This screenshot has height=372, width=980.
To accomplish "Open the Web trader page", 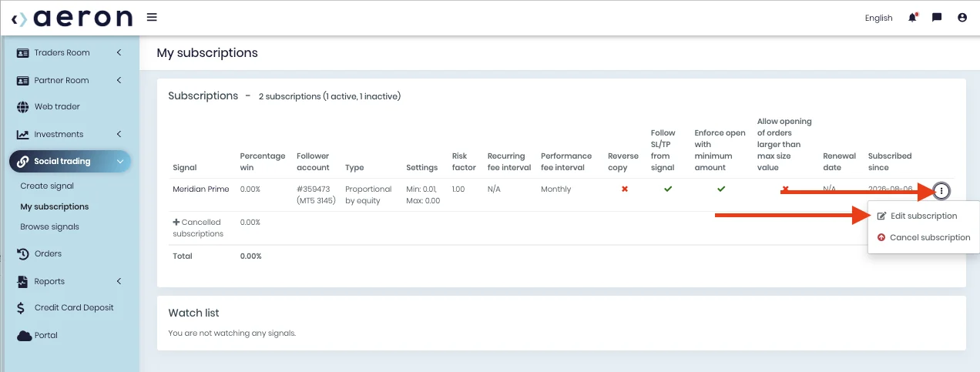I will tap(57, 106).
